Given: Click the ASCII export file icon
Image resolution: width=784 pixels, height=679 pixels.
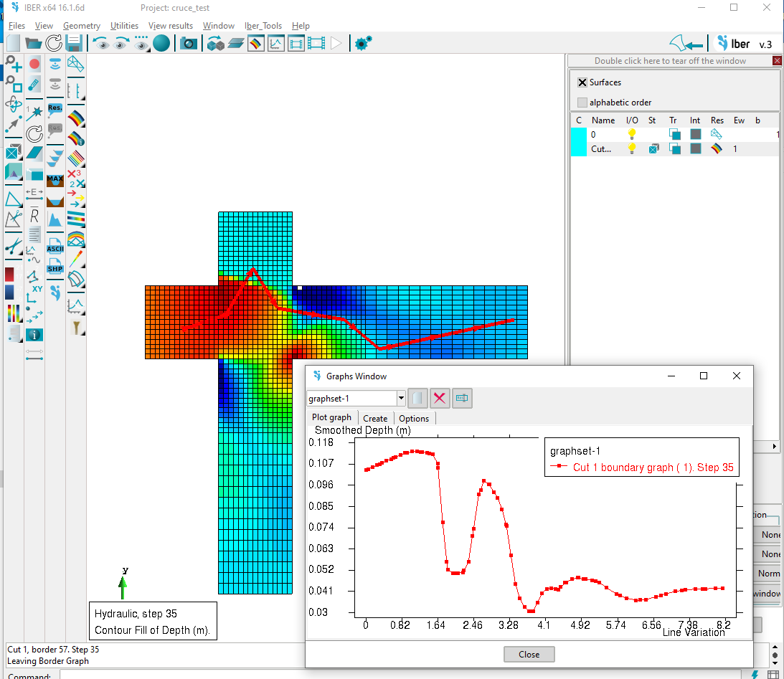Looking at the screenshot, I should point(55,244).
